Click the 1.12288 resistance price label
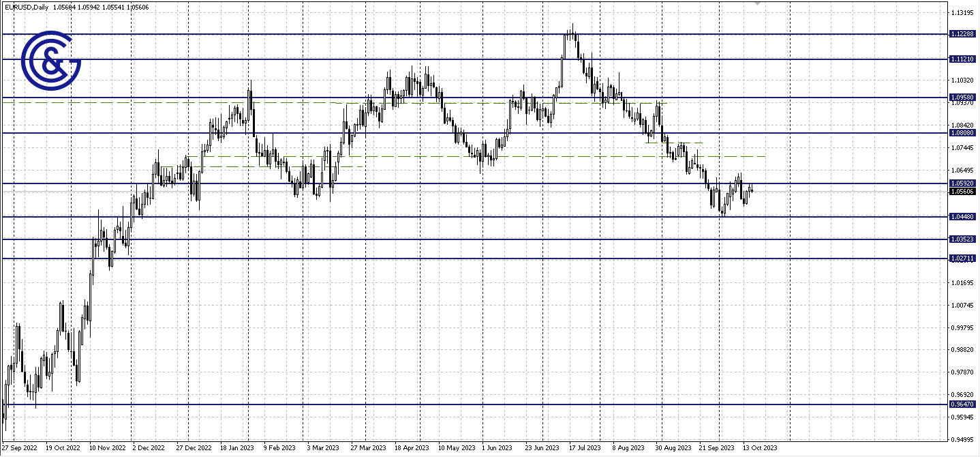 [x=962, y=33]
